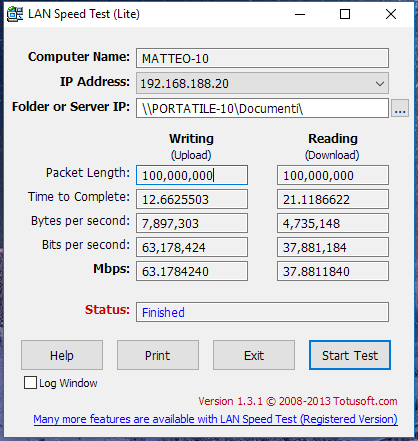Select the Writing Time to Complete value 12.6625503
This screenshot has width=418, height=441.
(x=192, y=199)
